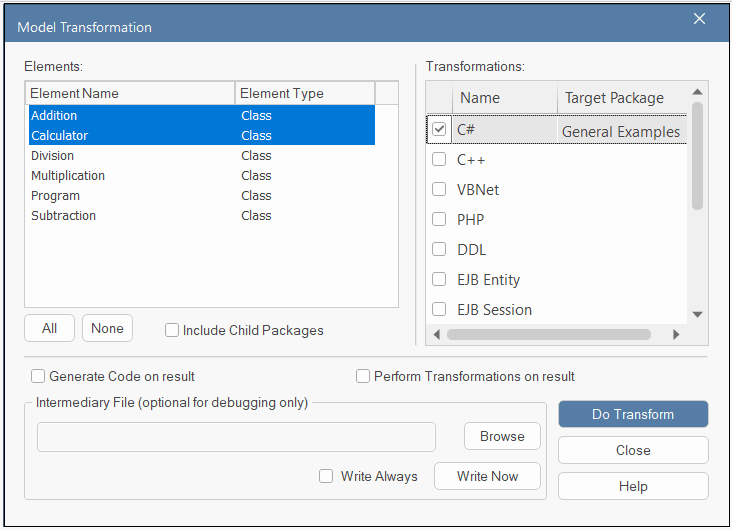Select the Subtraction class in list
This screenshot has height=530, width=734.
[64, 215]
